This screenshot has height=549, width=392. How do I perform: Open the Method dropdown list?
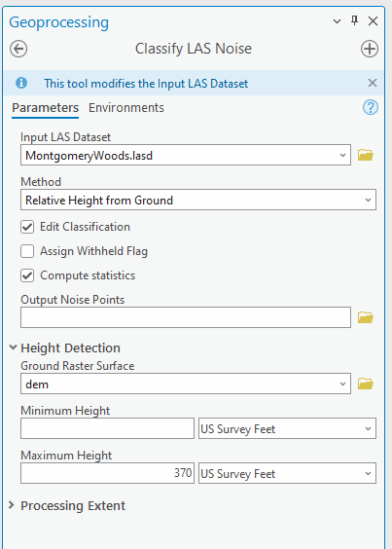tap(198, 200)
